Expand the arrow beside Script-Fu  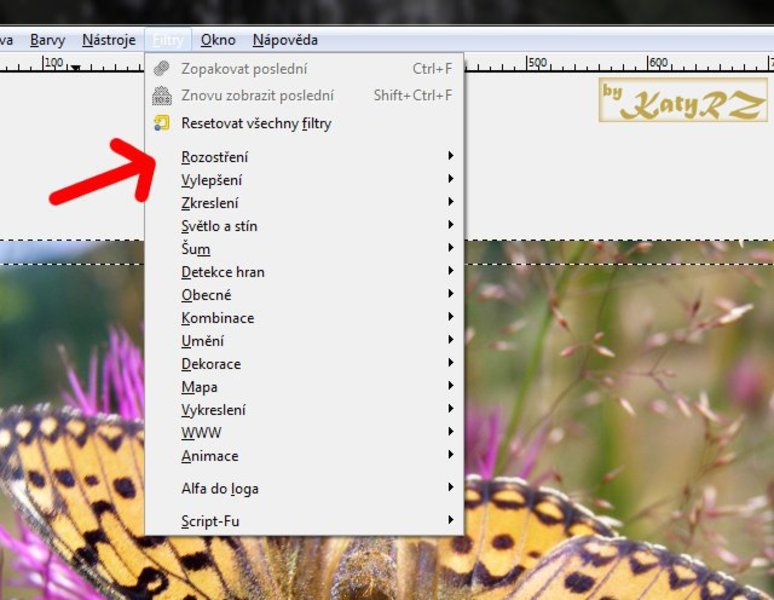tap(450, 520)
